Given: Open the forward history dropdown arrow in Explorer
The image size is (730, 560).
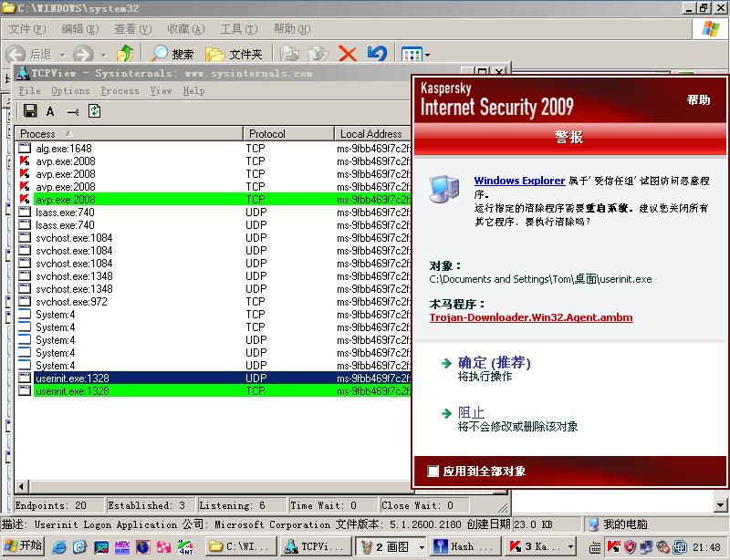Looking at the screenshot, I should click(103, 55).
